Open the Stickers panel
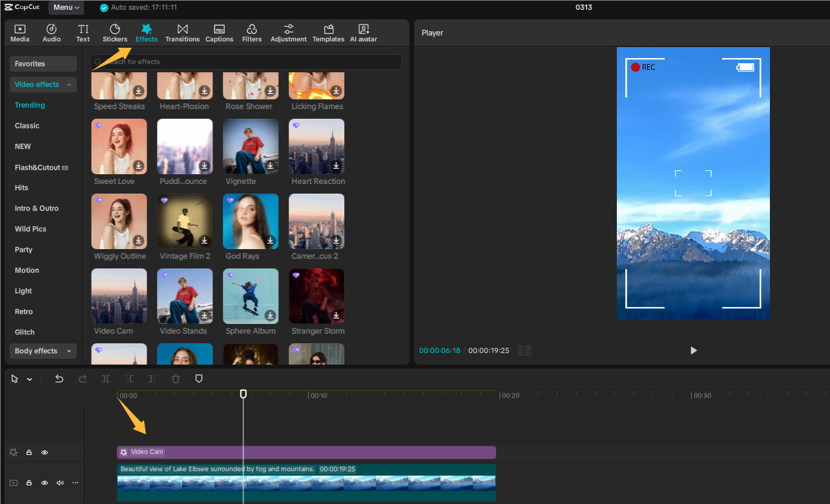 point(115,33)
